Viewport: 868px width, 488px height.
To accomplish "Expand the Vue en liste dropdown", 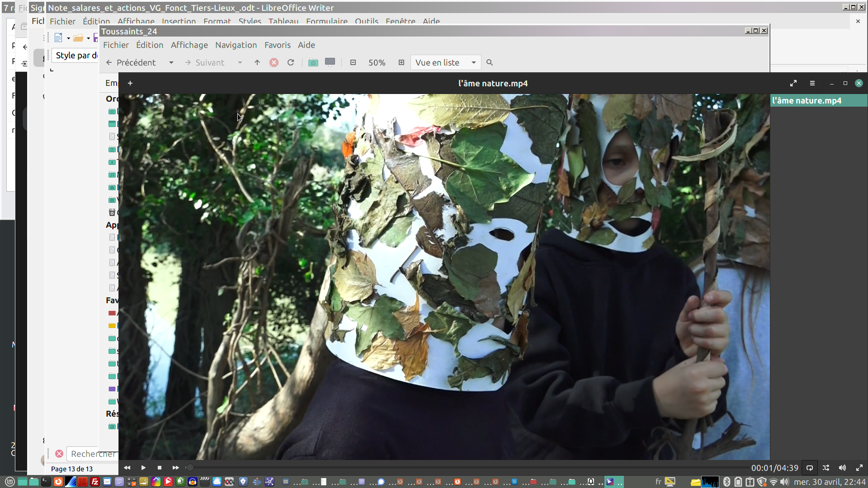I will 473,63.
